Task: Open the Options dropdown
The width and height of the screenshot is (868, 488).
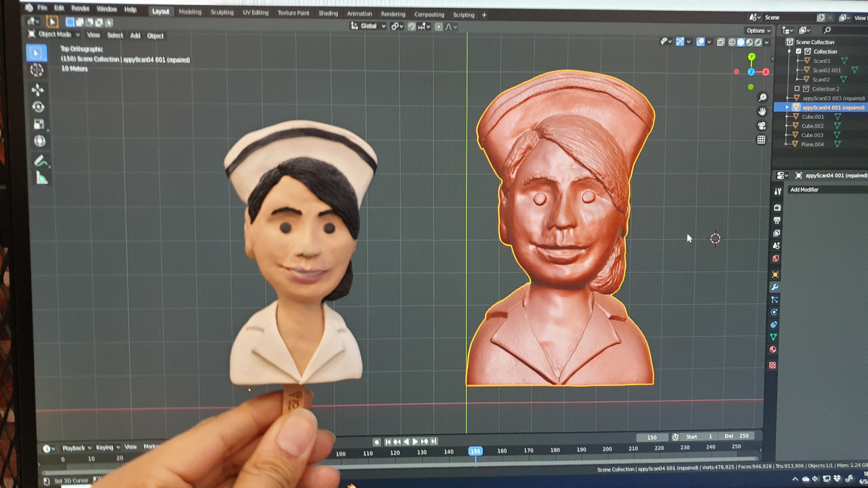Action: click(x=758, y=31)
